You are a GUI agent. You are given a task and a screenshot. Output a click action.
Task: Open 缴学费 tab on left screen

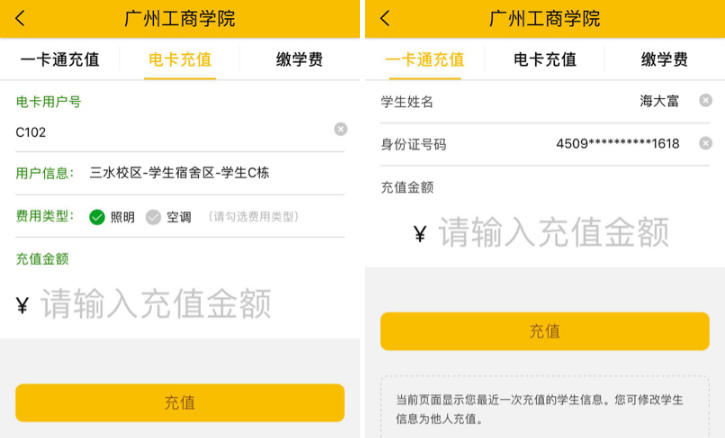[x=300, y=60]
